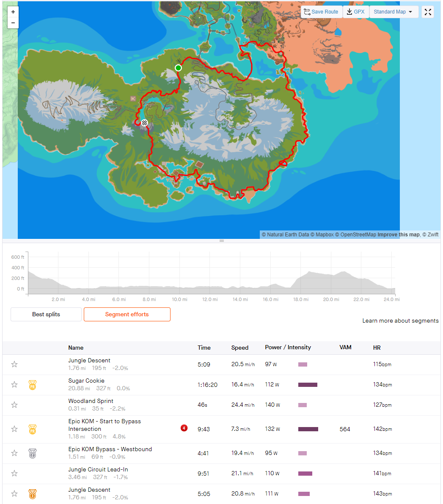Click the HR column header
Screen dimensions: 443x504
(377, 348)
